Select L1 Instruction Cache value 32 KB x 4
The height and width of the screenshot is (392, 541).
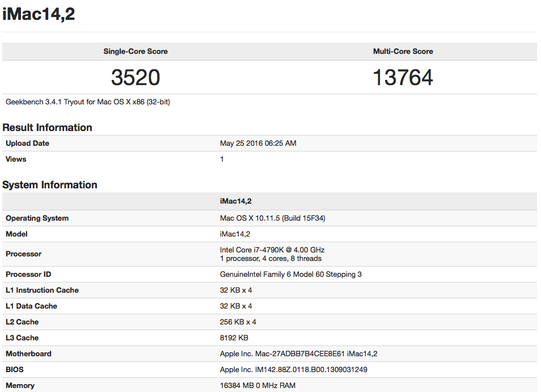tap(236, 290)
